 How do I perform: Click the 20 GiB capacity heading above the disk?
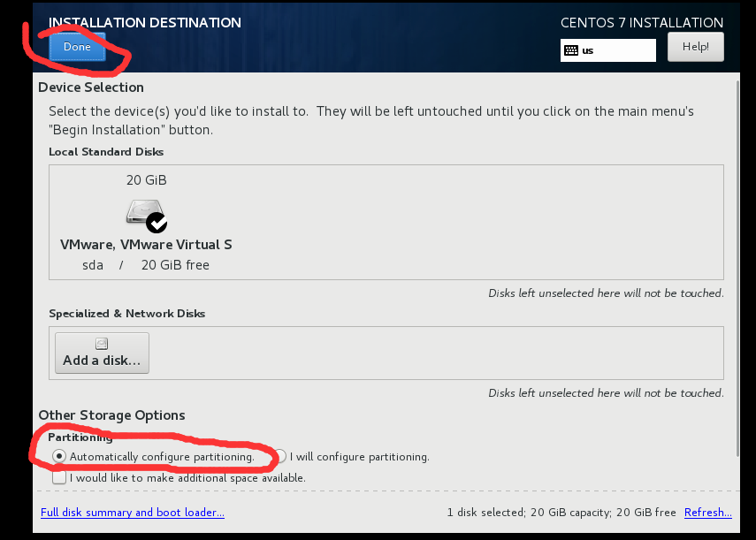coord(146,179)
